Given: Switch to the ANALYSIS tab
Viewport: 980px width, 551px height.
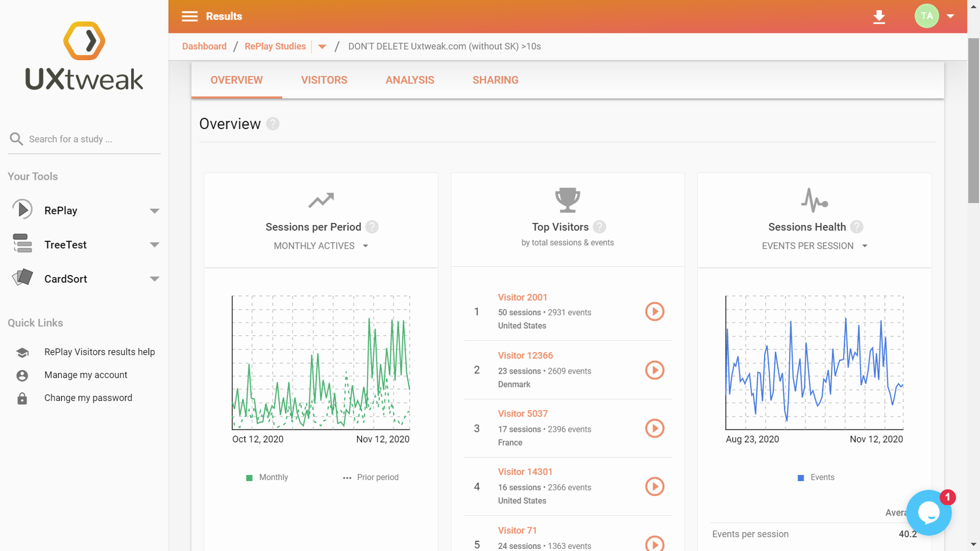Looking at the screenshot, I should [410, 80].
